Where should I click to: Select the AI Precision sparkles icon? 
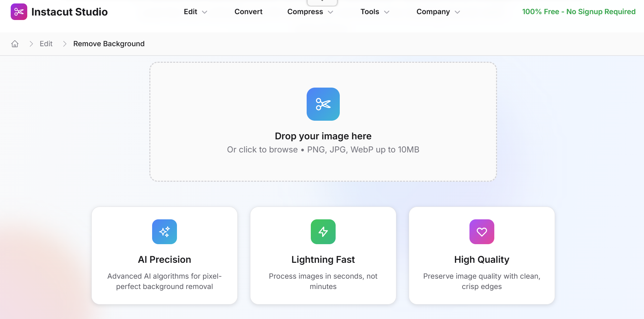point(164,232)
